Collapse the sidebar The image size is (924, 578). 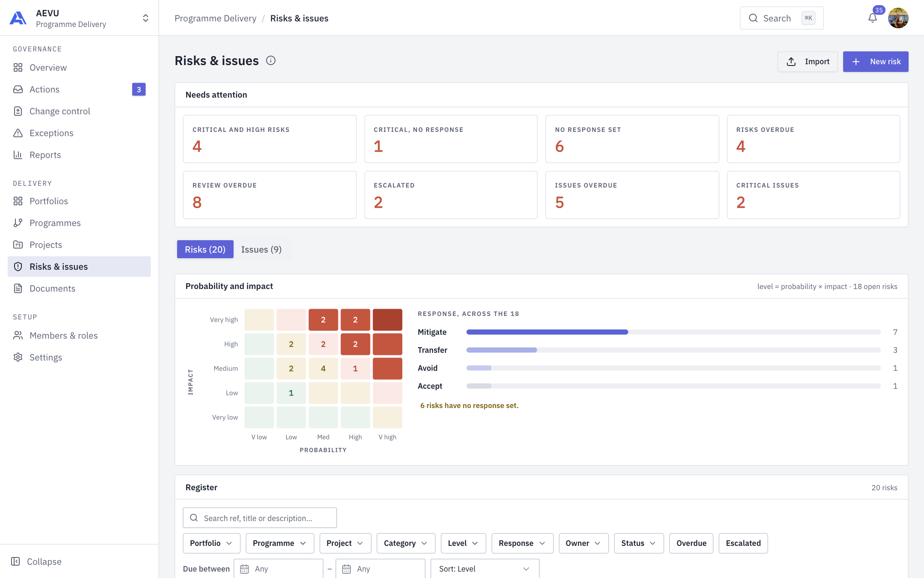pos(36,561)
